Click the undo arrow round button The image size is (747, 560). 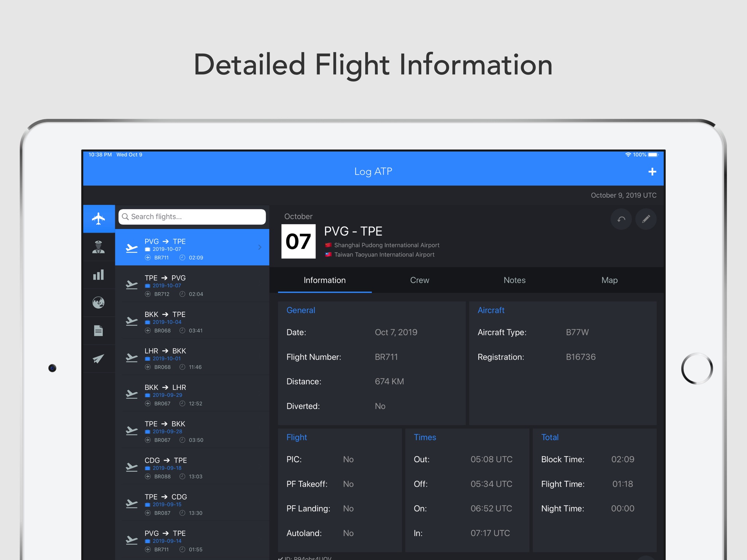pyautogui.click(x=621, y=219)
